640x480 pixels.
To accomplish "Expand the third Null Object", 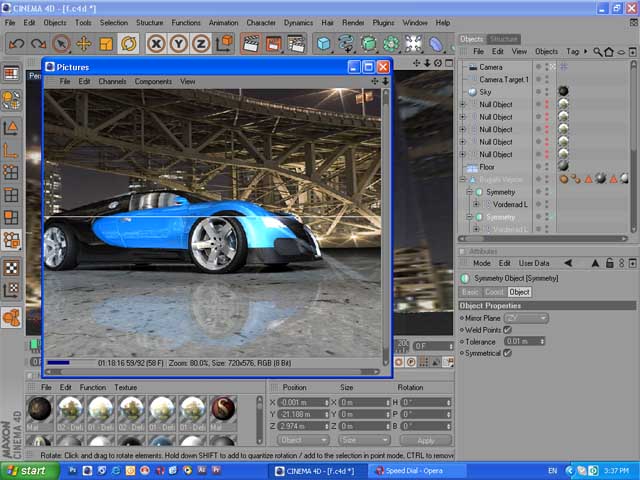I will coord(462,129).
